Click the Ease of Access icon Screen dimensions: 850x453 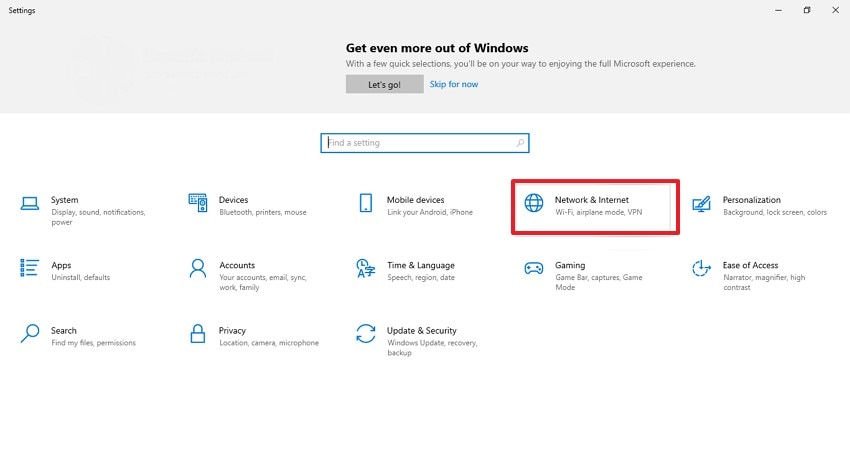tap(701, 268)
